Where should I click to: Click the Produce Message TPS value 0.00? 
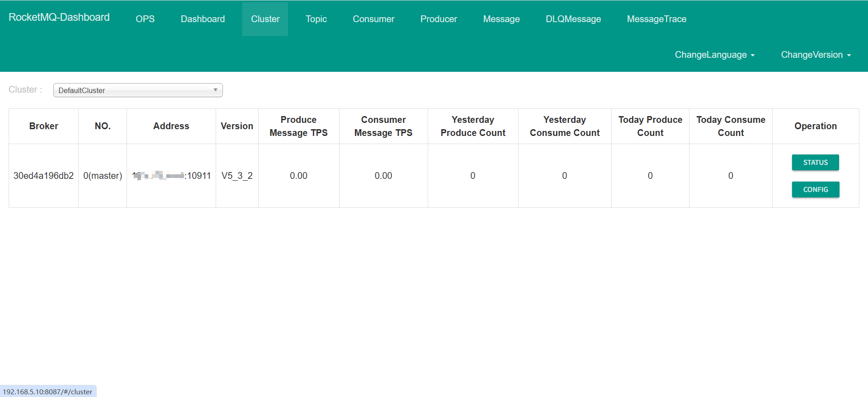point(298,176)
